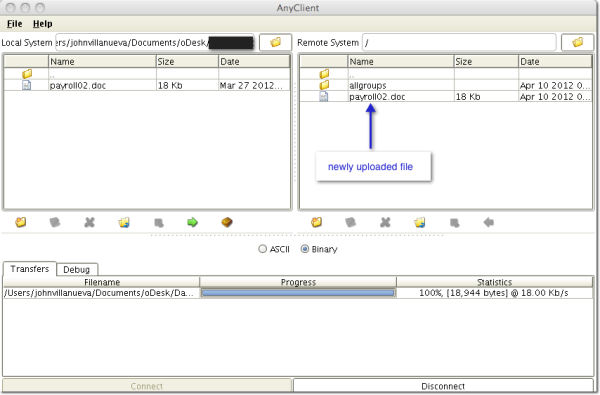Select ASCII transfer mode

coord(262,249)
